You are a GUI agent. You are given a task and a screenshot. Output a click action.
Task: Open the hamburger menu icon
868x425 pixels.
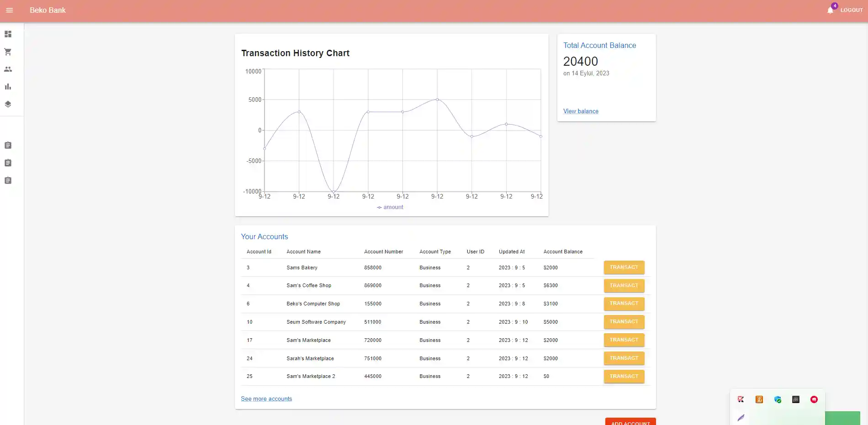[x=9, y=10]
